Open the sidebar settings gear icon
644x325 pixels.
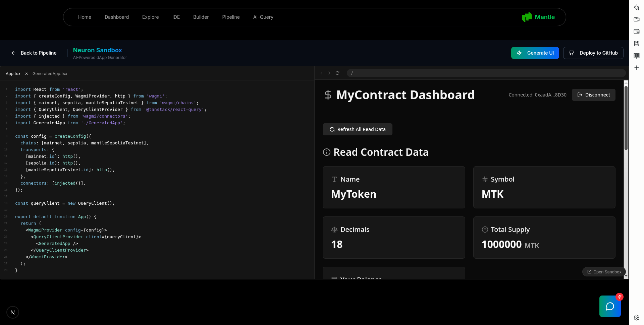(637, 318)
